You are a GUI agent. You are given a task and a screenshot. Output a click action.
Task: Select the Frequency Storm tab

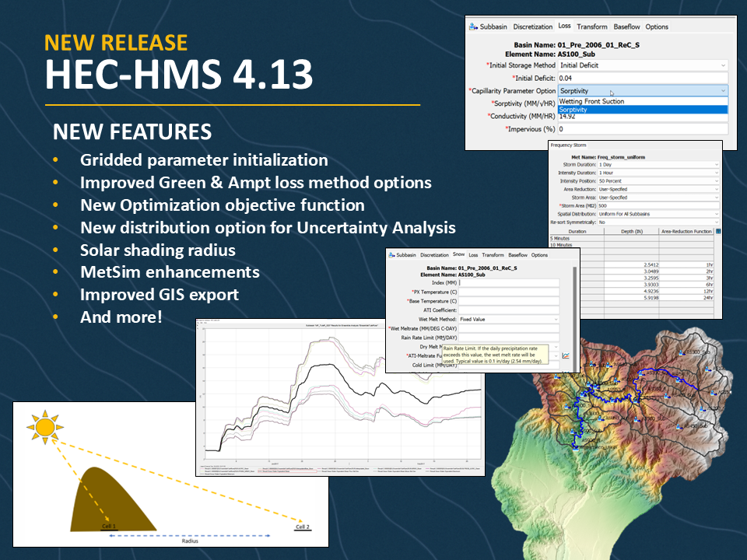coord(568,145)
